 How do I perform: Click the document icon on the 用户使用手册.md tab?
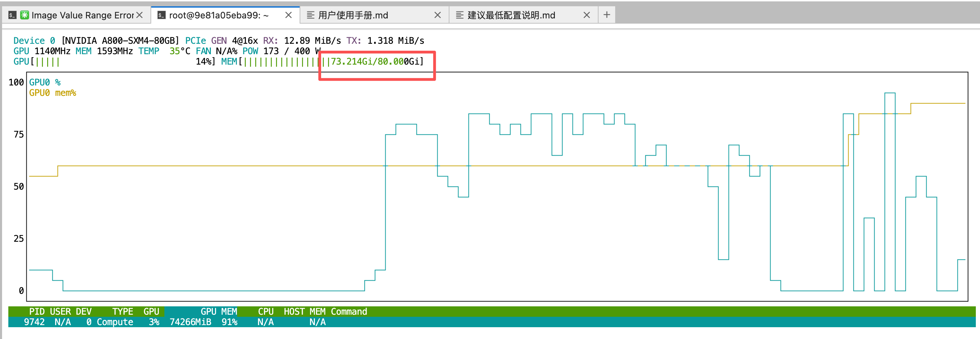click(x=310, y=15)
